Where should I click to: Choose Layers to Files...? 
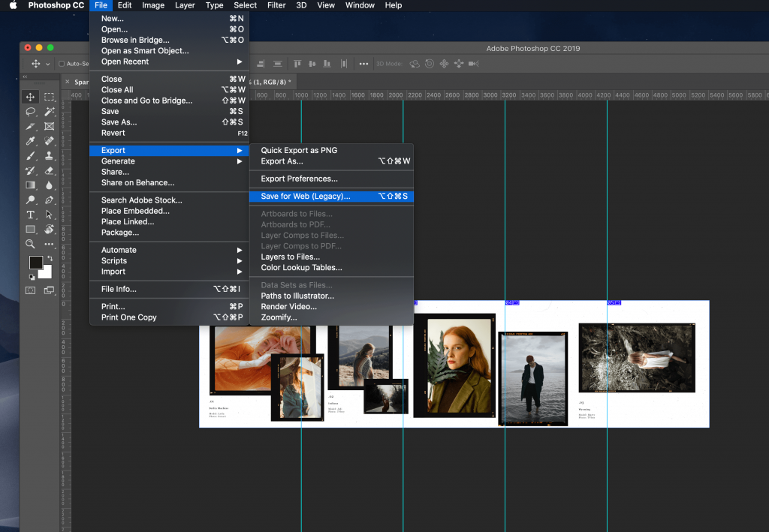coord(331,257)
